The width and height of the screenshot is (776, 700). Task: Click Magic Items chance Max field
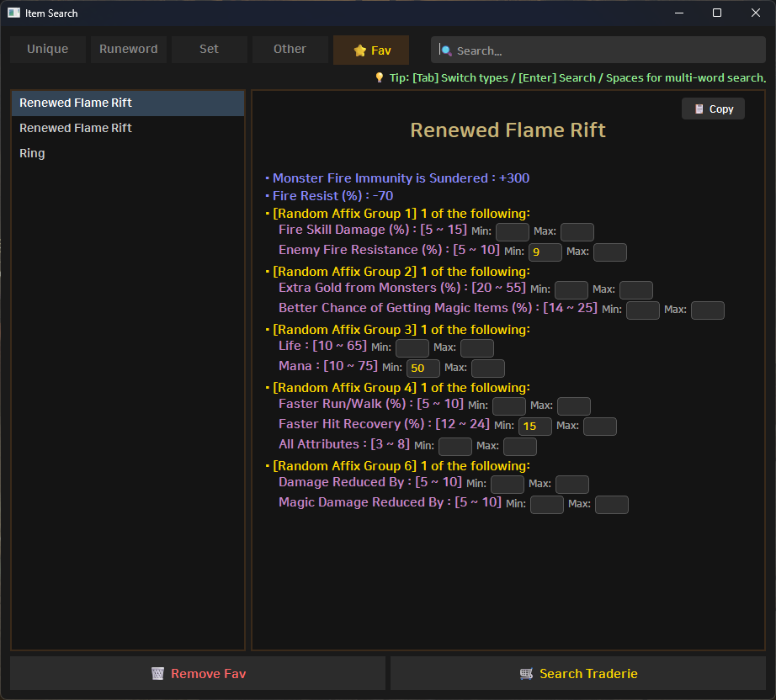click(707, 310)
